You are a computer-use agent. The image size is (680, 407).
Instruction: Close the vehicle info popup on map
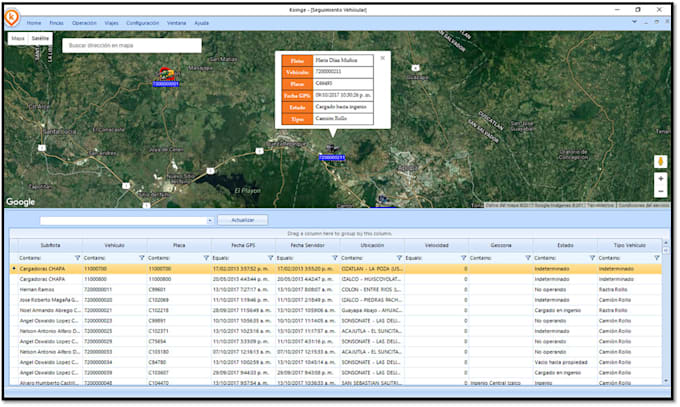click(382, 58)
